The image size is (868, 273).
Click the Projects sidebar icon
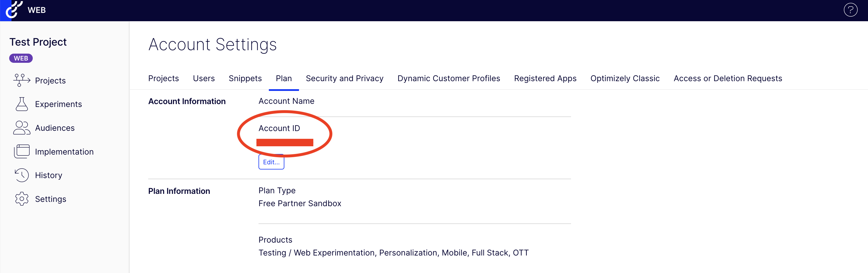[22, 80]
